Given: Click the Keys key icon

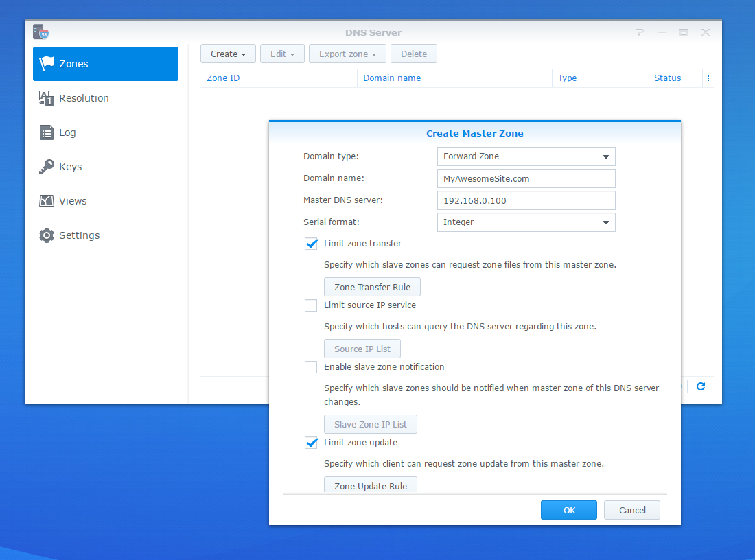Looking at the screenshot, I should [47, 167].
